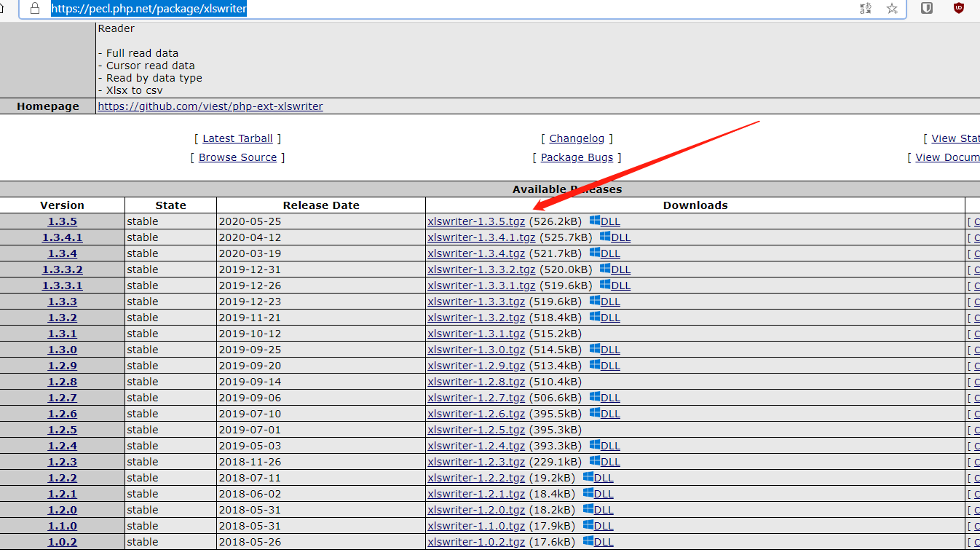This screenshot has height=555, width=980.
Task: Download the Windows DLL for version 1.3.3.2
Action: coord(615,269)
